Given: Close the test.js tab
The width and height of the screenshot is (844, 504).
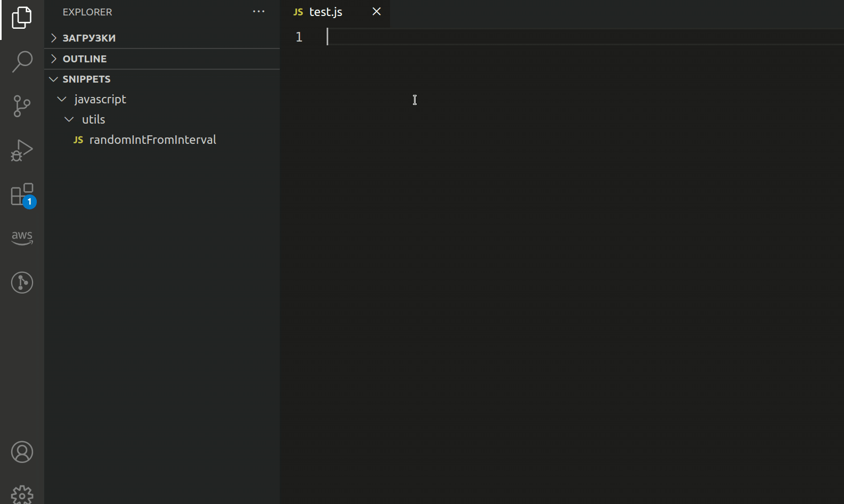Looking at the screenshot, I should (377, 12).
